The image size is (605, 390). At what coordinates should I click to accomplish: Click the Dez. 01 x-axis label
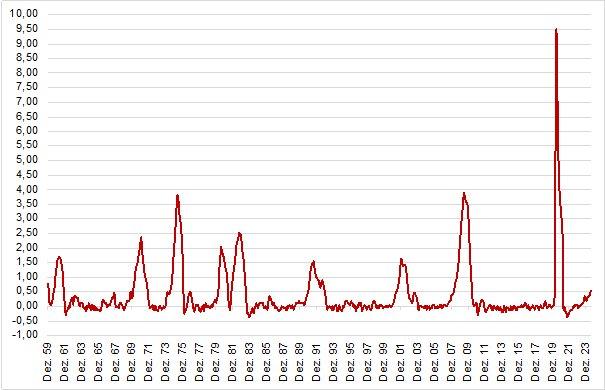401,362
